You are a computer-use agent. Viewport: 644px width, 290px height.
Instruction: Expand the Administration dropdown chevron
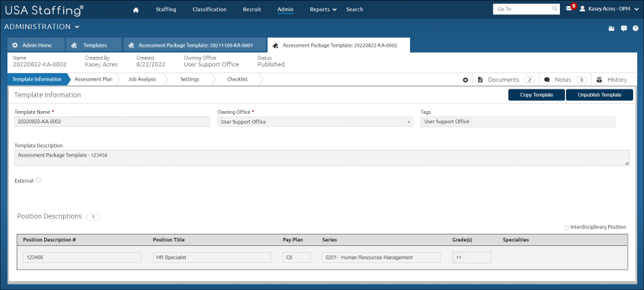[77, 27]
